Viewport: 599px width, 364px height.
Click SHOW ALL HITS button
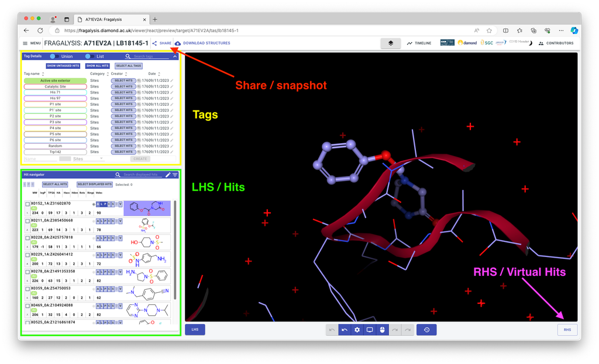(x=98, y=65)
